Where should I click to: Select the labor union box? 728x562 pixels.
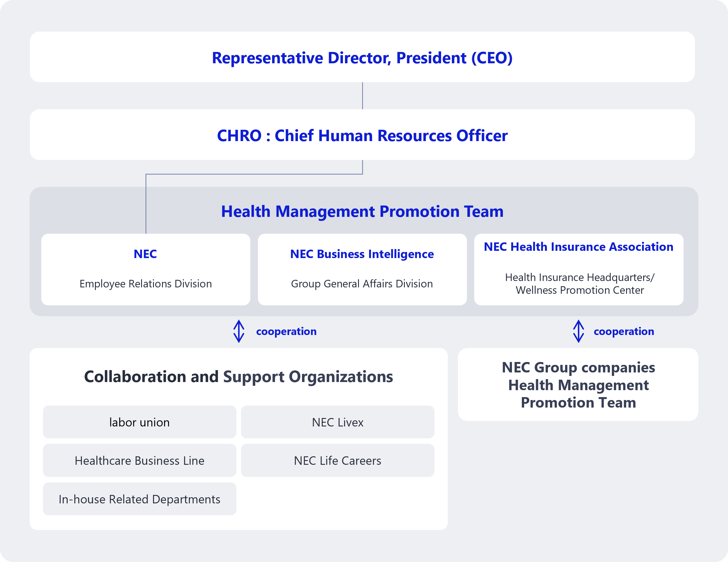[139, 422]
